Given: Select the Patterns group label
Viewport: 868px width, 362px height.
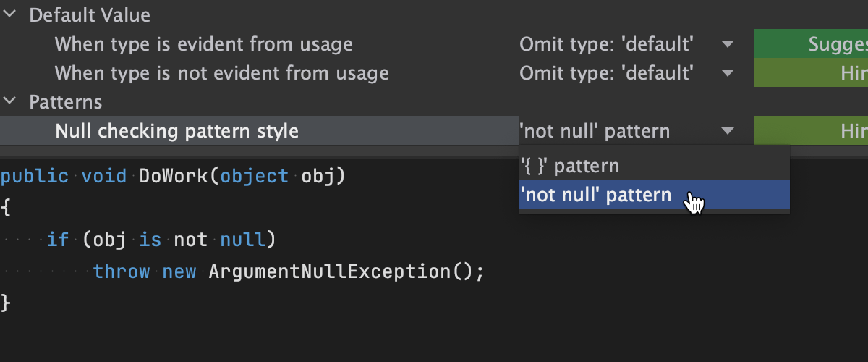Looking at the screenshot, I should [65, 102].
